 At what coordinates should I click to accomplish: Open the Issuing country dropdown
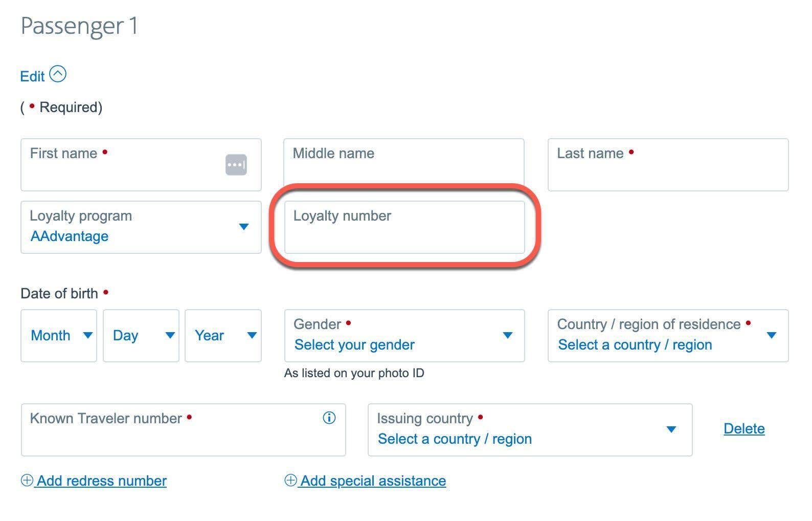pyautogui.click(x=530, y=429)
